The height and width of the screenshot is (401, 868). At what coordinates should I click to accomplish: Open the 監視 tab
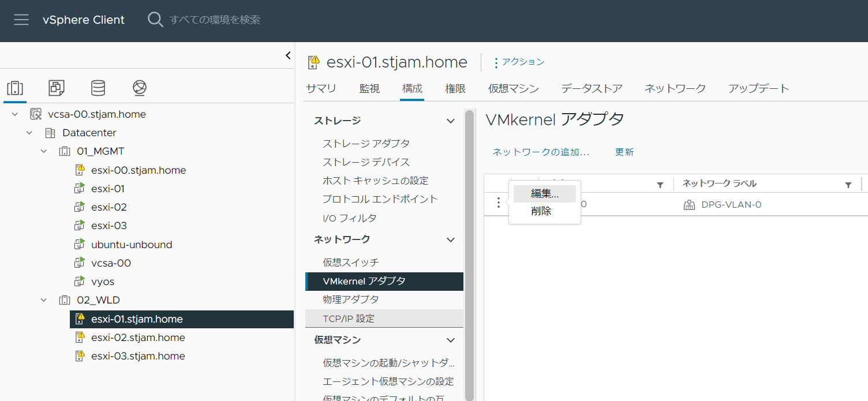pyautogui.click(x=369, y=88)
